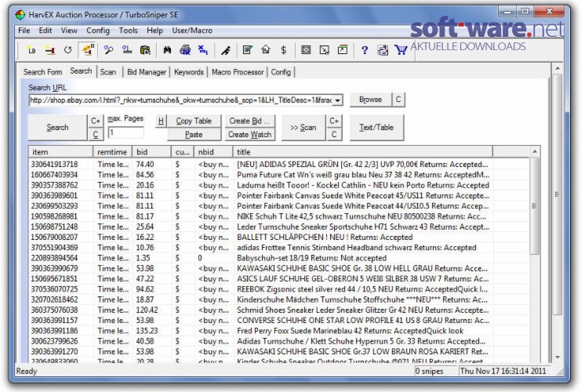Image resolution: width=581 pixels, height=392 pixels.
Task: Open the File menu
Action: (24, 31)
